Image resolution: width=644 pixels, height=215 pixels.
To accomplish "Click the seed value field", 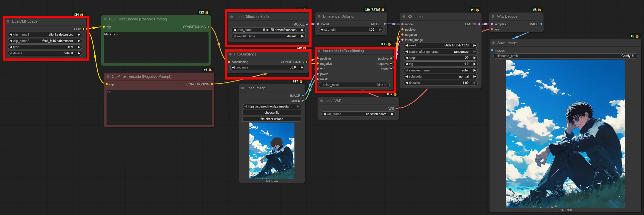I will (x=441, y=45).
